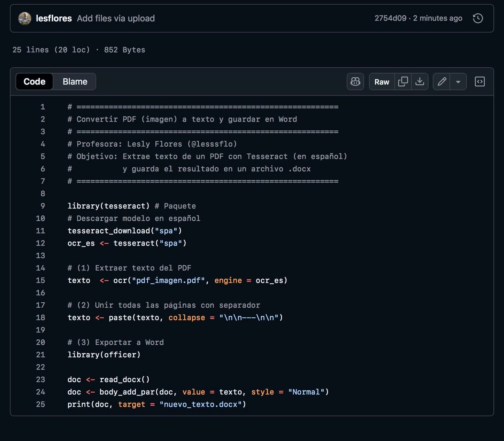Screen dimensions: 504x441
Task: Click 'doc <- read_docx()' line
Action: 108,380
